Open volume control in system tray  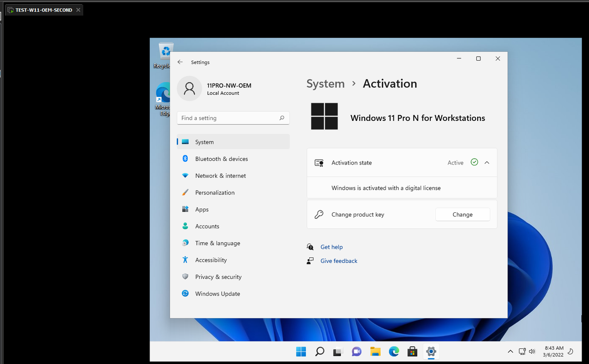click(x=532, y=352)
